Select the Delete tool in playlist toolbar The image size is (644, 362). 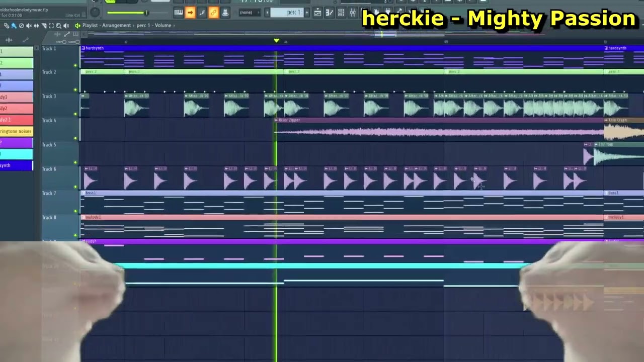(21, 25)
